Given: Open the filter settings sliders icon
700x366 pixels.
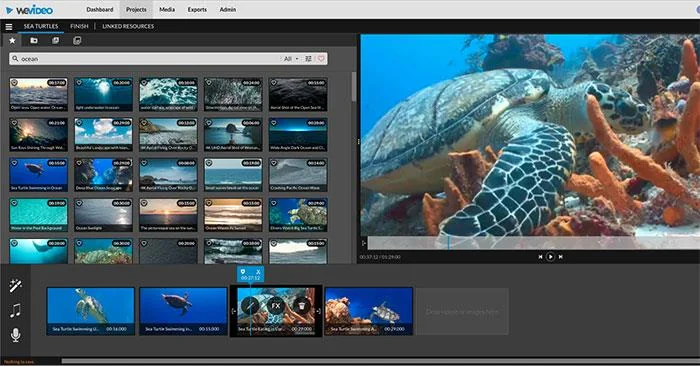Looking at the screenshot, I should coord(308,58).
